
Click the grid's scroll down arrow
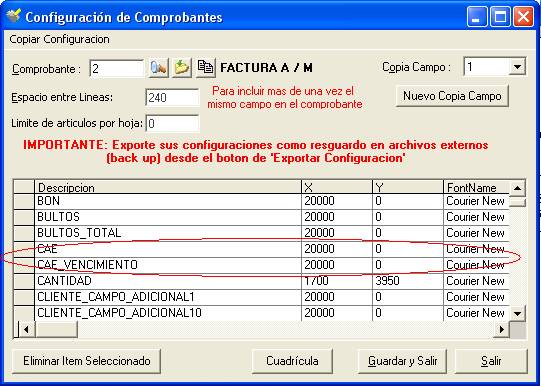(517, 313)
